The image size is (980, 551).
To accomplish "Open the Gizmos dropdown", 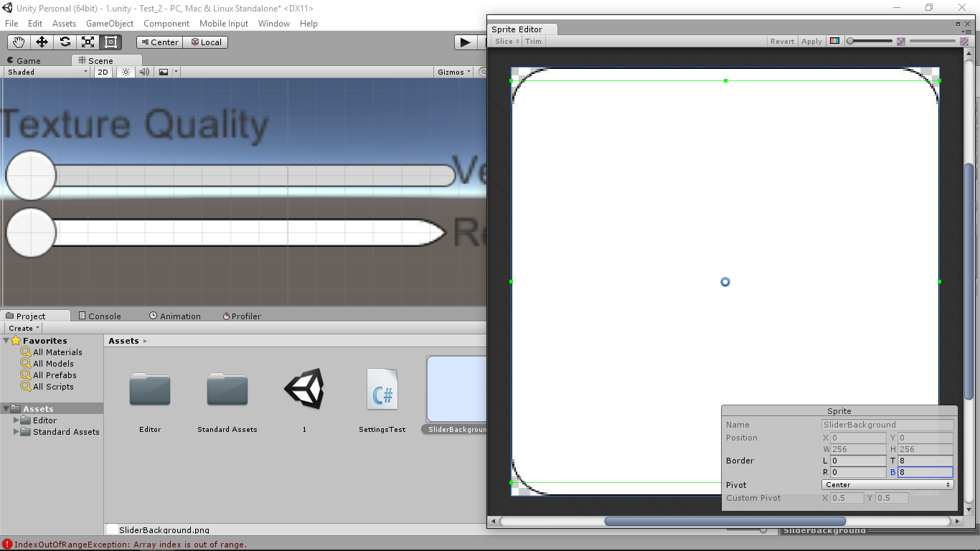I will 454,72.
